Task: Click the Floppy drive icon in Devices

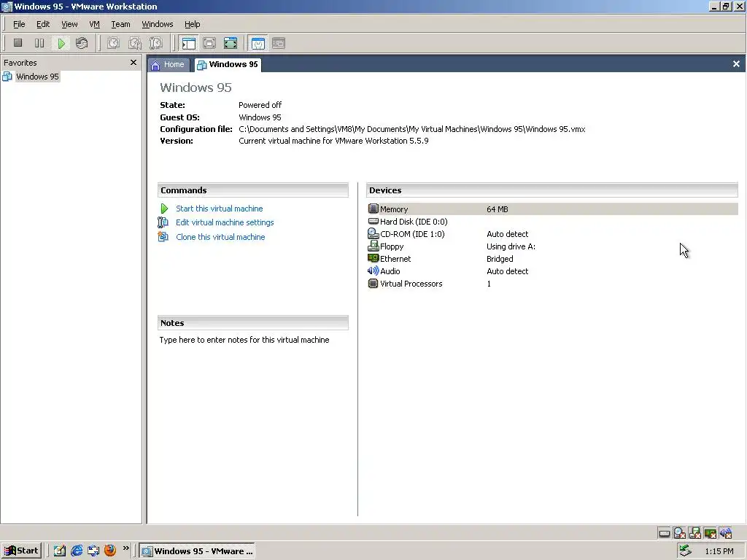Action: [373, 246]
